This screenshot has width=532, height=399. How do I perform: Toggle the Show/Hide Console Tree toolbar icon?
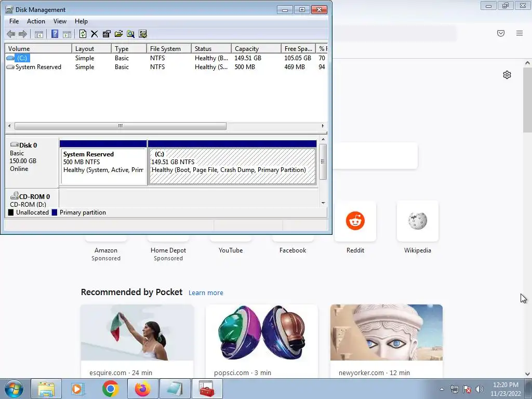pyautogui.click(x=38, y=34)
